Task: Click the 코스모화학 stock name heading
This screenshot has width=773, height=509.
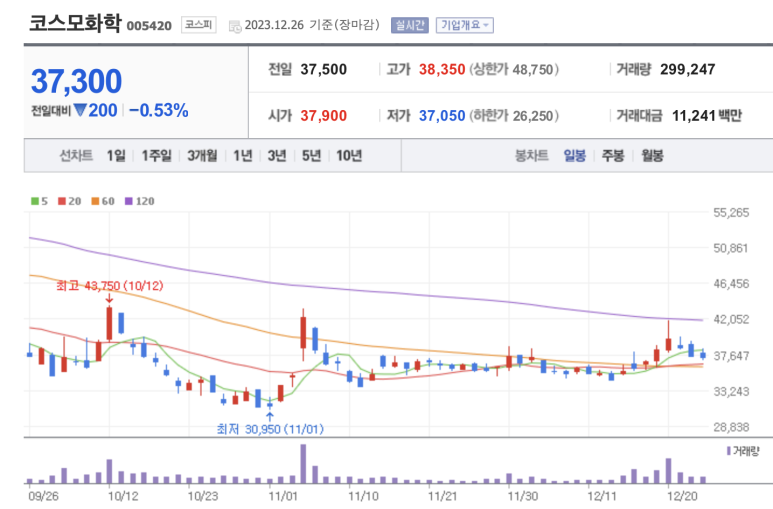Action: [x=74, y=23]
